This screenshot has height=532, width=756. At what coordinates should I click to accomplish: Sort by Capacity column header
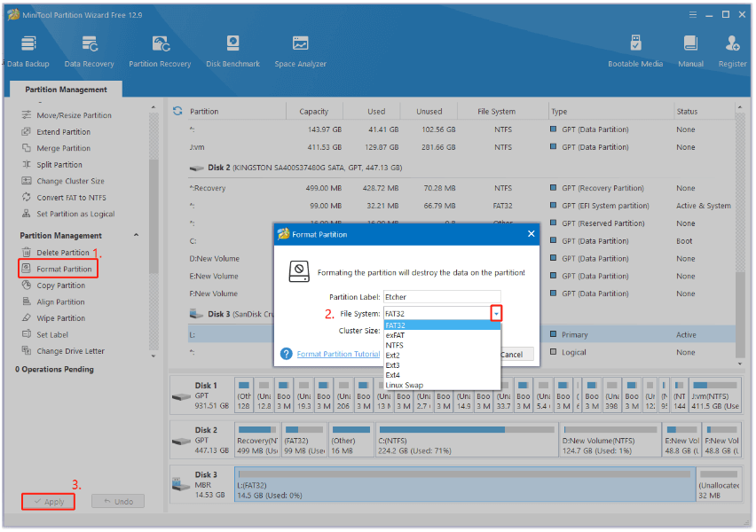314,112
